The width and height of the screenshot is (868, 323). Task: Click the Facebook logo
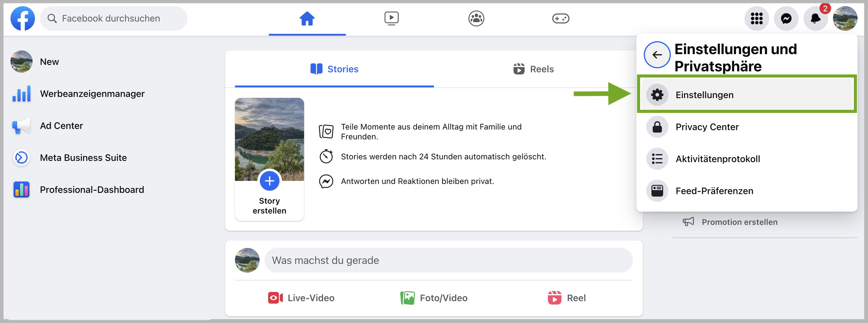pyautogui.click(x=23, y=18)
